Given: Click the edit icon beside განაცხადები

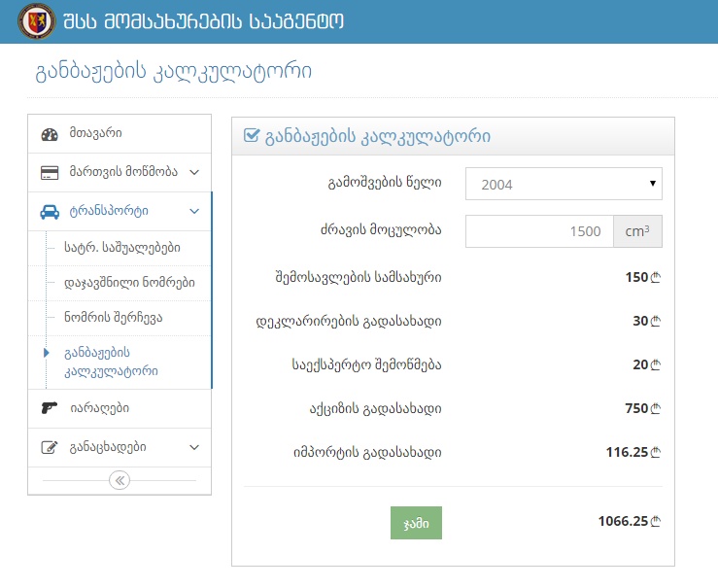Looking at the screenshot, I should (50, 447).
